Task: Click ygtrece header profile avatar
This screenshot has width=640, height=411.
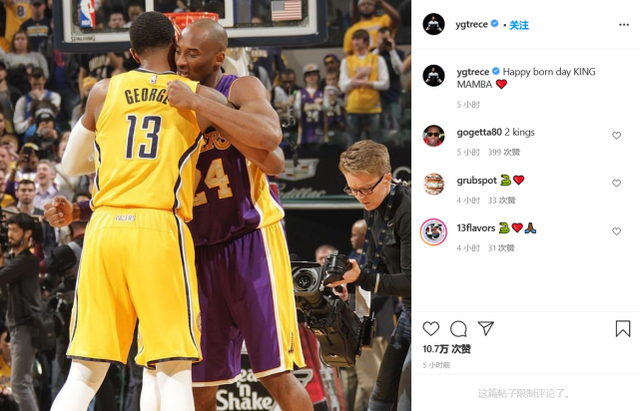Action: (x=433, y=24)
